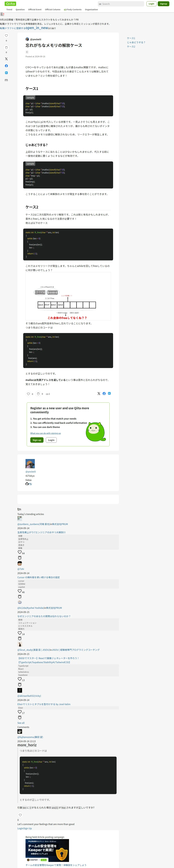Open the Organization tab

pyautogui.click(x=91, y=9)
